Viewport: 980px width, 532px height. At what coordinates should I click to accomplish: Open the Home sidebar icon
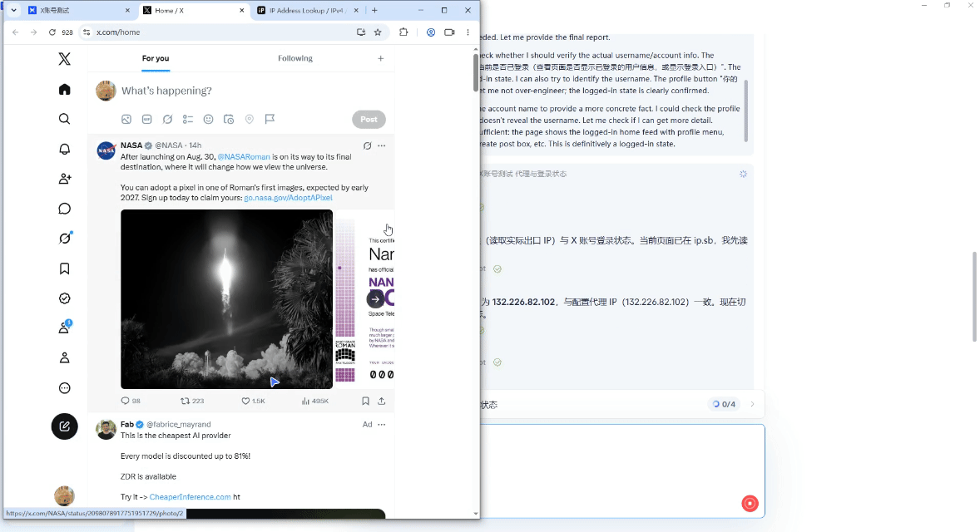(x=64, y=89)
